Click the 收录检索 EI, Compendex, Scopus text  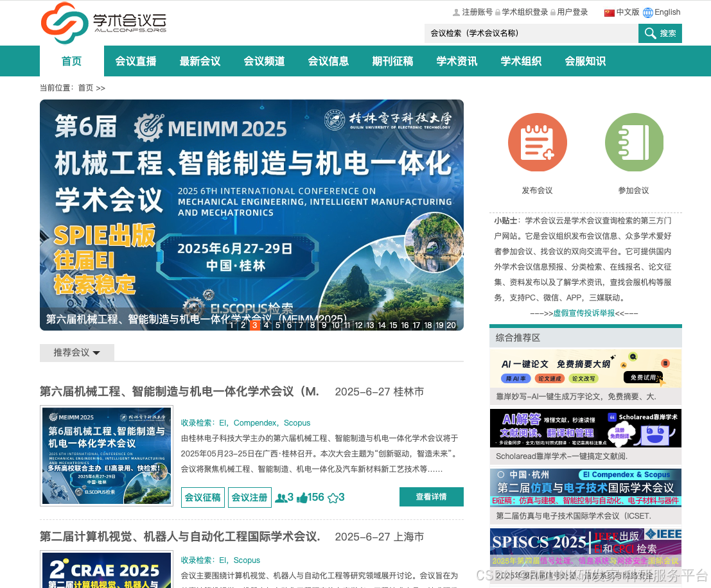click(x=246, y=423)
